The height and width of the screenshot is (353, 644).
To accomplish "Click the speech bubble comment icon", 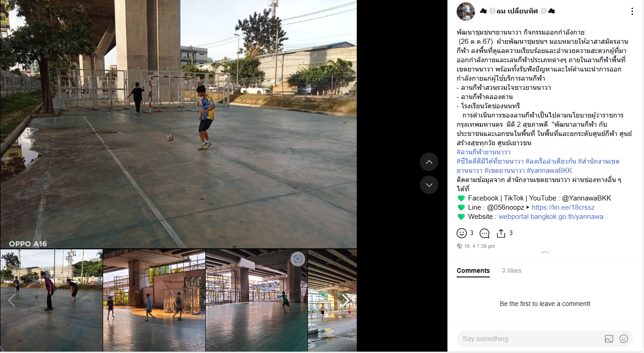I will 484,233.
